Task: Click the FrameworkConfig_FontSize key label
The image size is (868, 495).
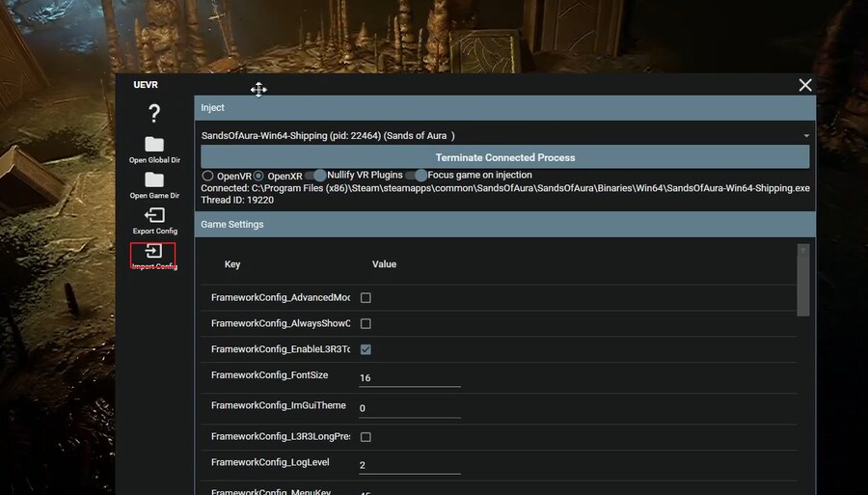Action: [270, 375]
